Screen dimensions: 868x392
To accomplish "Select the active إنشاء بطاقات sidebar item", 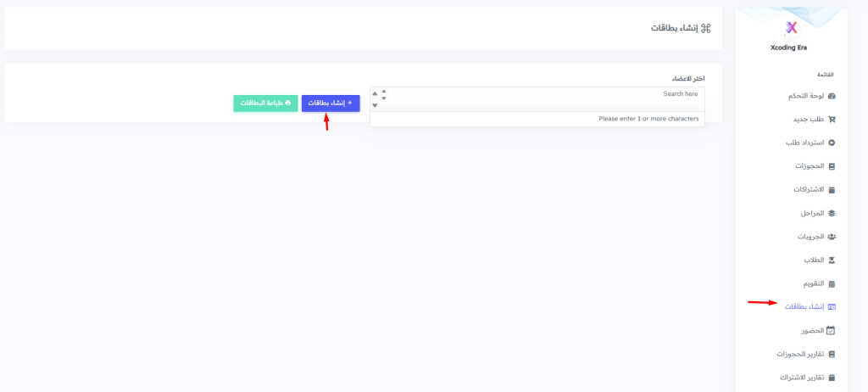I will click(x=810, y=306).
